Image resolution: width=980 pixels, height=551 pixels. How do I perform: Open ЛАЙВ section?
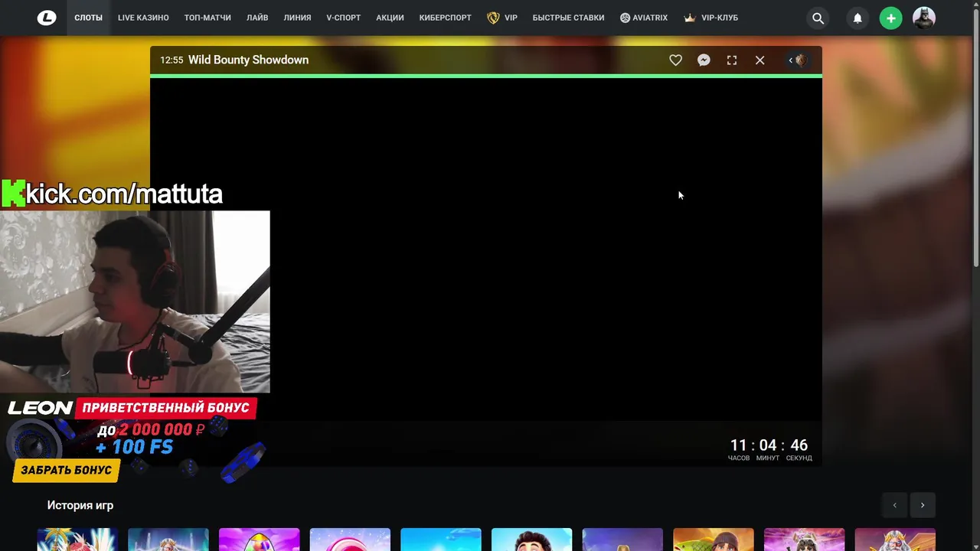[257, 18]
